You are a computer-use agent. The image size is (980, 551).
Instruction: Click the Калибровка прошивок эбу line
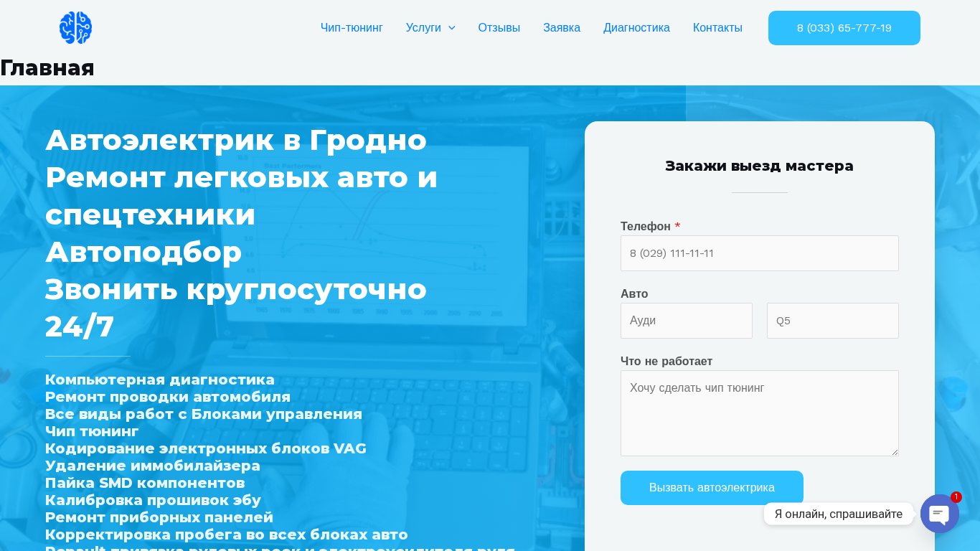coord(153,500)
